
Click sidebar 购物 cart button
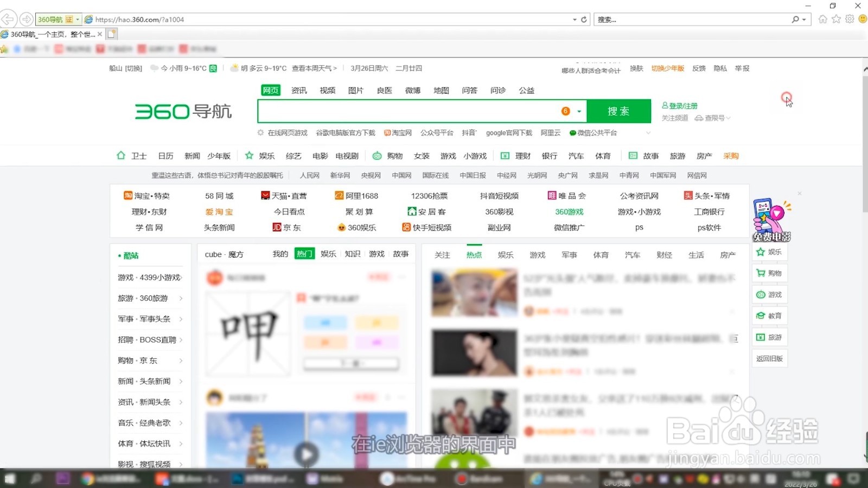click(x=769, y=273)
